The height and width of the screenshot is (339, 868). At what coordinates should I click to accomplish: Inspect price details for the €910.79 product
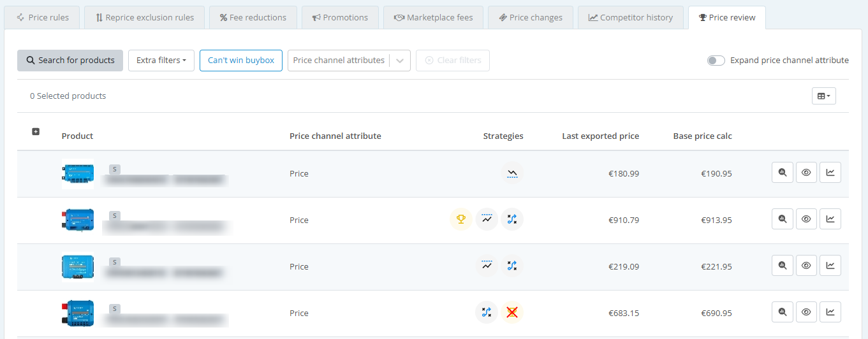pyautogui.click(x=783, y=219)
